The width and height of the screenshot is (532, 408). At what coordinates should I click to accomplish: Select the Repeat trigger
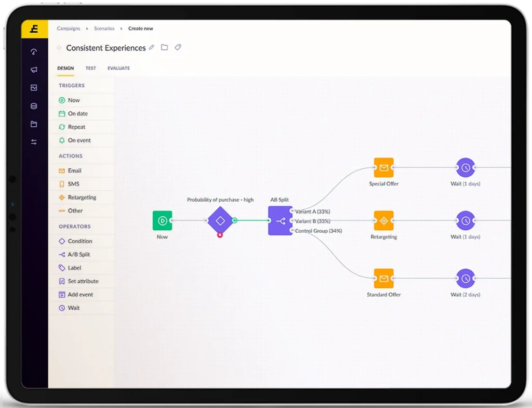click(x=82, y=127)
